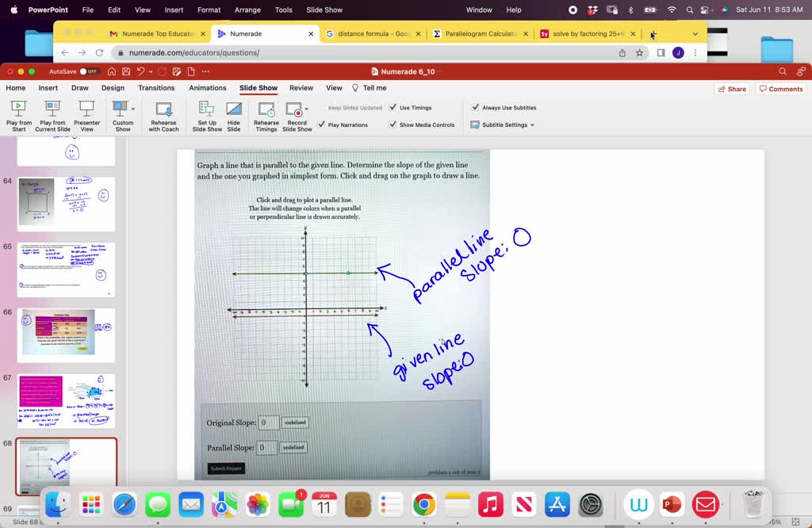Image resolution: width=812 pixels, height=528 pixels.
Task: Select slide 64 thumbnail
Action: tap(67, 204)
